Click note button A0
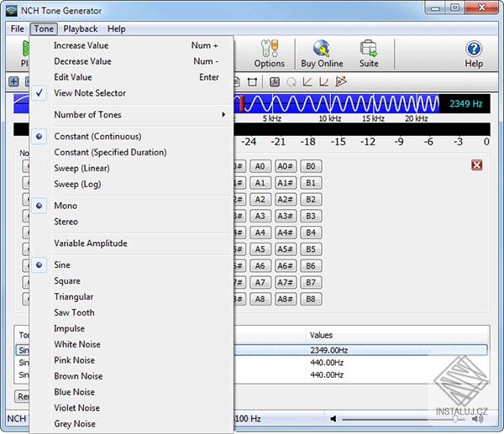 tap(260, 166)
